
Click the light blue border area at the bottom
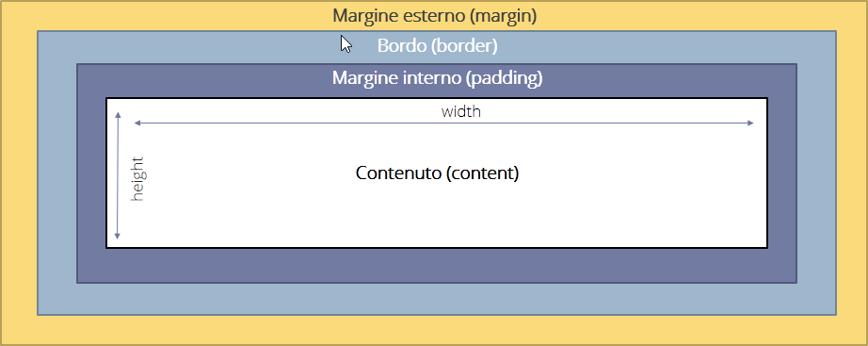point(437,300)
